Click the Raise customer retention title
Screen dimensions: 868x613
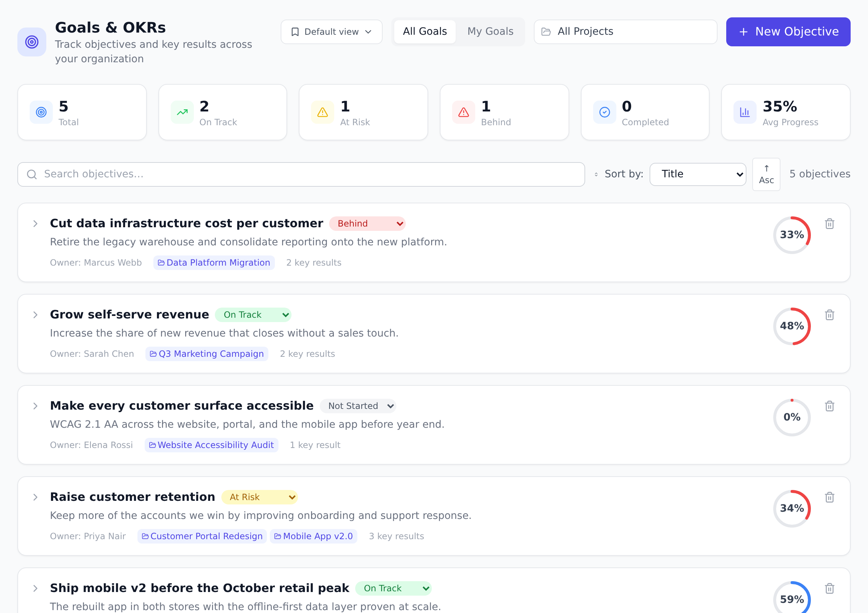pyautogui.click(x=132, y=497)
